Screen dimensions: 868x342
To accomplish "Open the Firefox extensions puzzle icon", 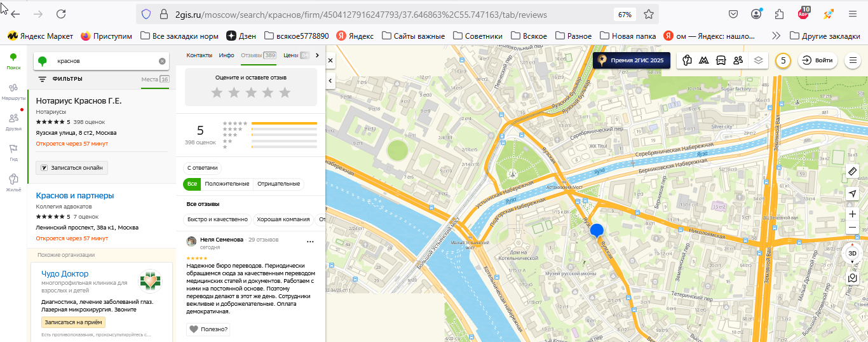I will point(779,13).
